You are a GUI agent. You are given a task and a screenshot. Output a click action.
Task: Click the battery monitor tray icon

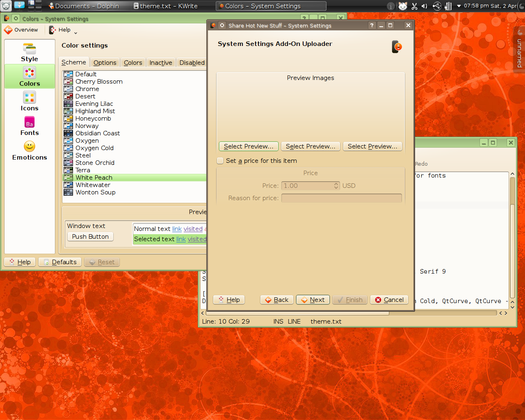coord(448,6)
